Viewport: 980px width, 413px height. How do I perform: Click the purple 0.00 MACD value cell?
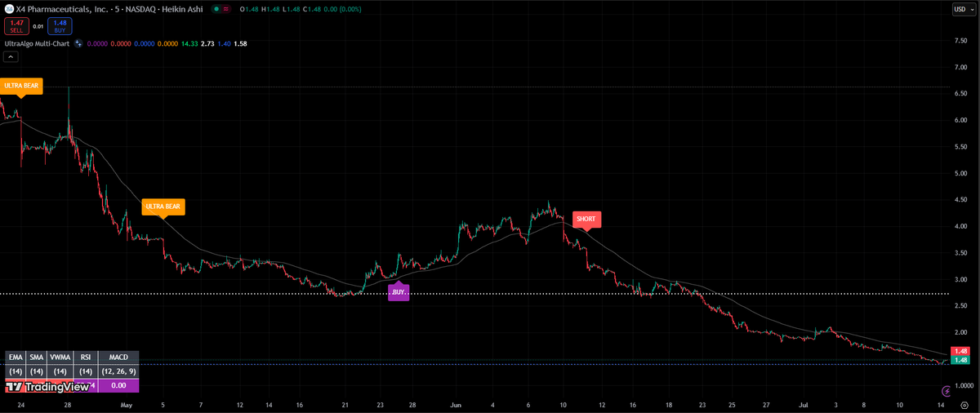pyautogui.click(x=118, y=385)
